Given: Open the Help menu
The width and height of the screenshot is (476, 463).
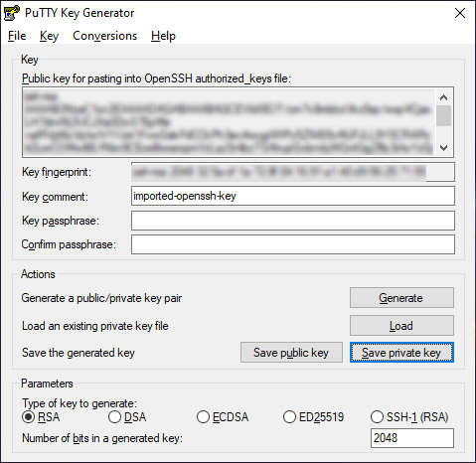Looking at the screenshot, I should pos(163,36).
